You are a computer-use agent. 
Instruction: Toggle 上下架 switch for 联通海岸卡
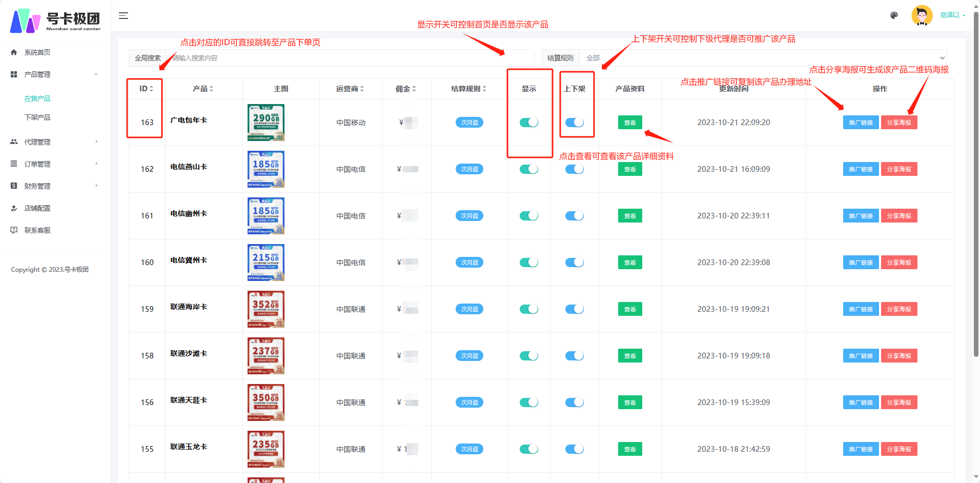tap(575, 309)
